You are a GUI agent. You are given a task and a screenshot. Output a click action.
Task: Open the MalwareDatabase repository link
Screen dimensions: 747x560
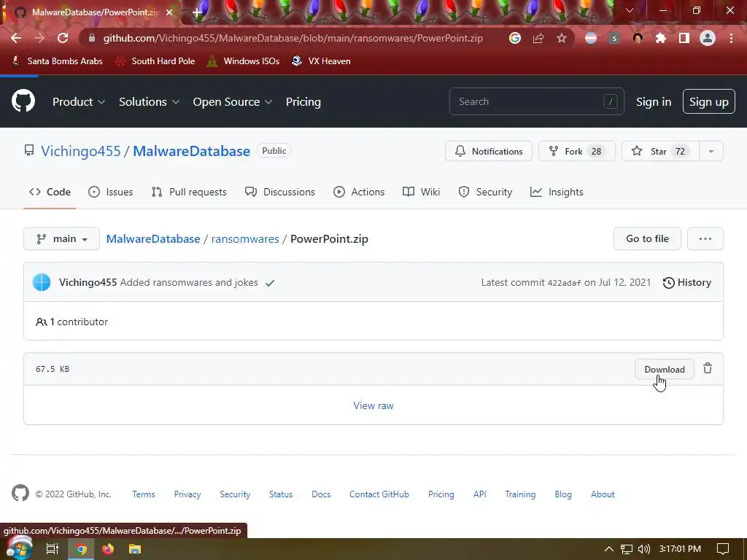[x=192, y=151]
